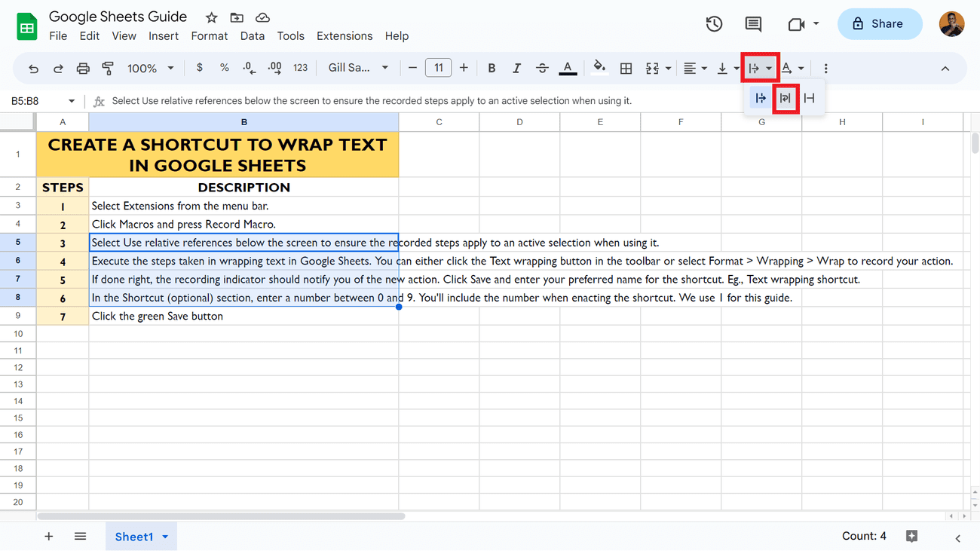Toggle bold formatting
Image resolution: width=980 pixels, height=551 pixels.
(x=492, y=69)
